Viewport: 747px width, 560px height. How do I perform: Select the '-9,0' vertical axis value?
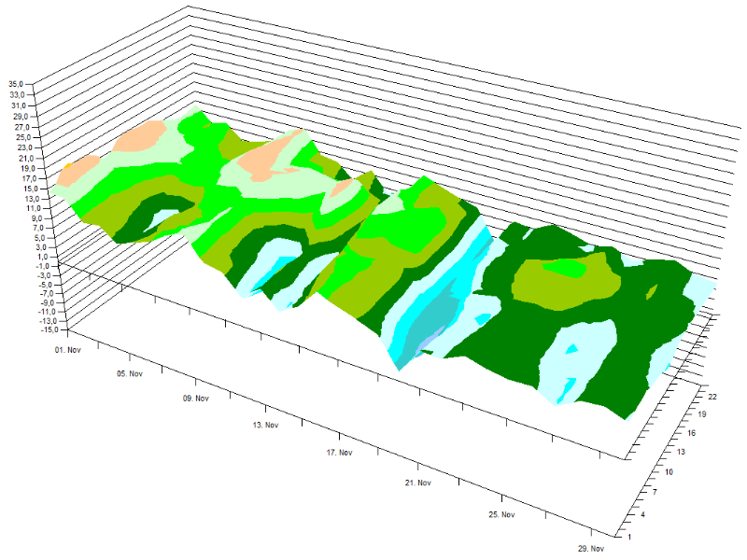coord(48,302)
